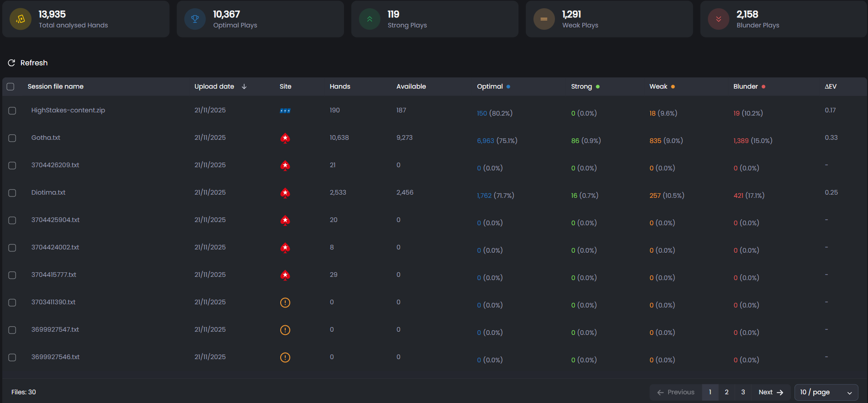
Task: Click the 257 weak count for Diotima.txt
Action: click(x=655, y=196)
